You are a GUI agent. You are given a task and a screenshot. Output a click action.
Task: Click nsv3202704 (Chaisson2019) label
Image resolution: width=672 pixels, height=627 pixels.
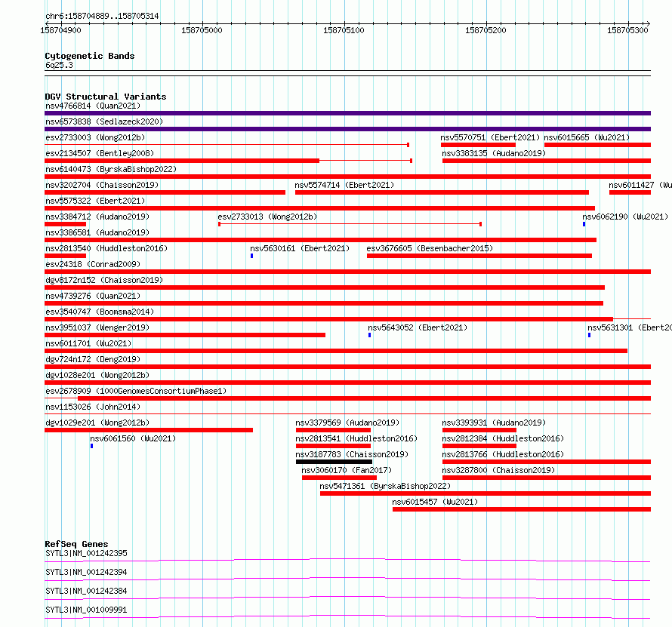[x=102, y=185]
